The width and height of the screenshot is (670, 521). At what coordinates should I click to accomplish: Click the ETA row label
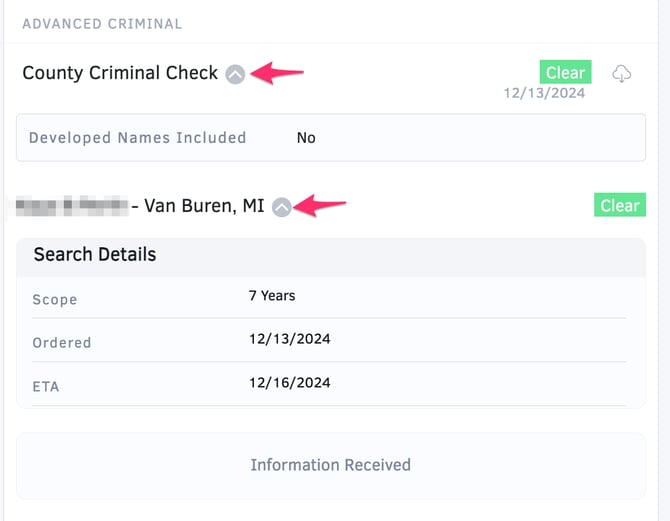46,386
